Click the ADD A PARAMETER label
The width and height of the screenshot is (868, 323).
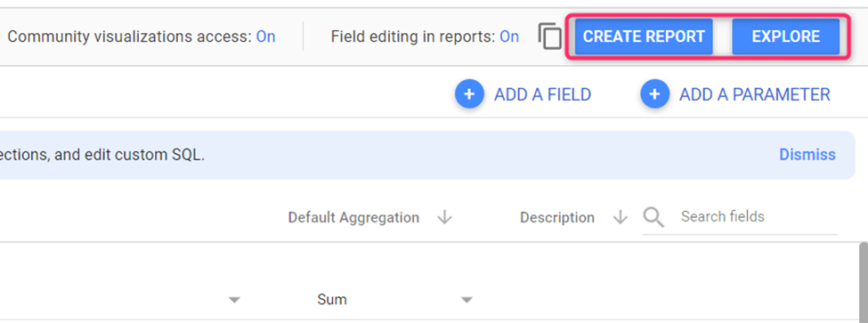click(755, 94)
